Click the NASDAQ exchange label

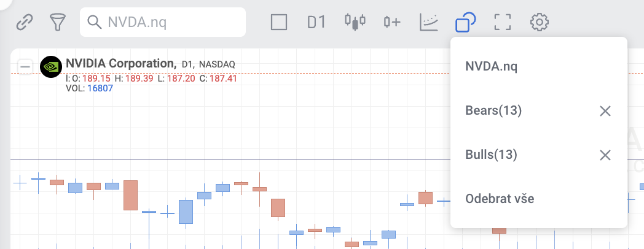pos(217,64)
